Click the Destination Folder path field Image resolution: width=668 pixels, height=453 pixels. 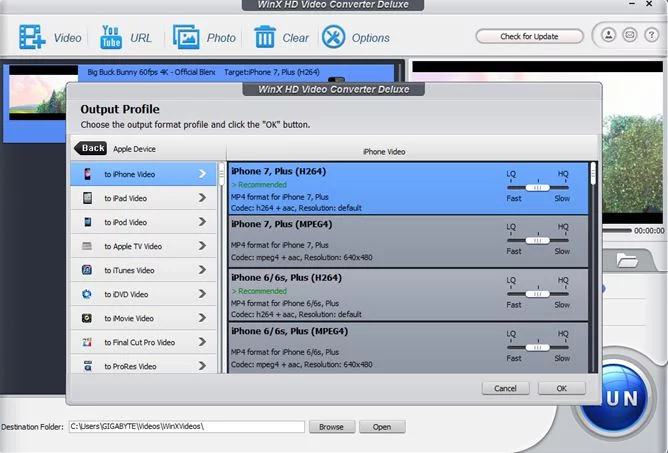click(187, 427)
